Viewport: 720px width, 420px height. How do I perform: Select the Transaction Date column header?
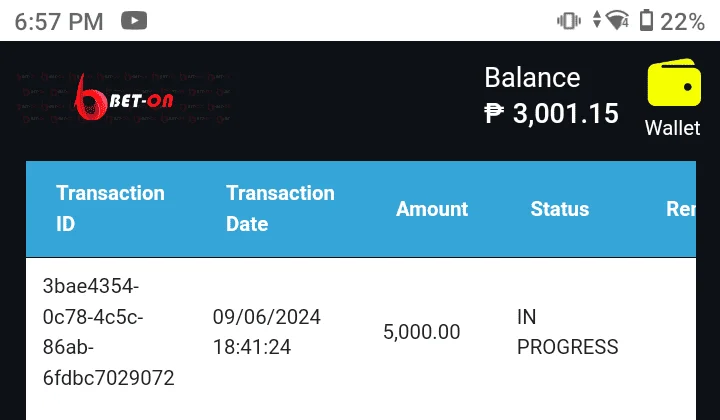tap(280, 208)
